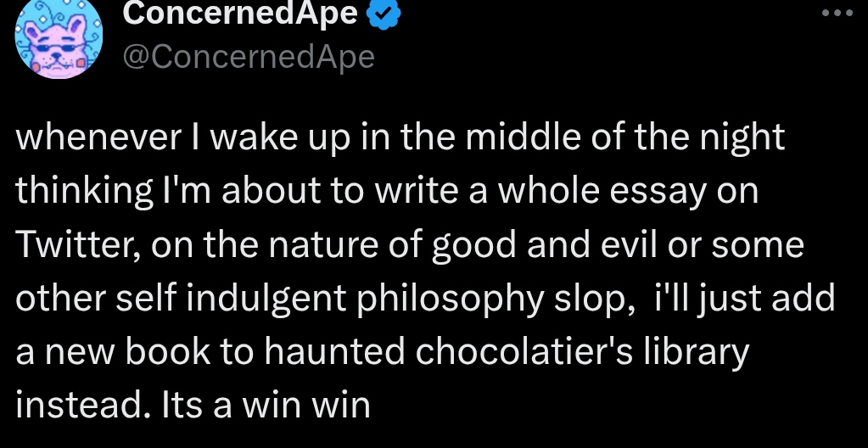868x448 pixels.
Task: Click the ConcernedApe display name
Action: (242, 14)
